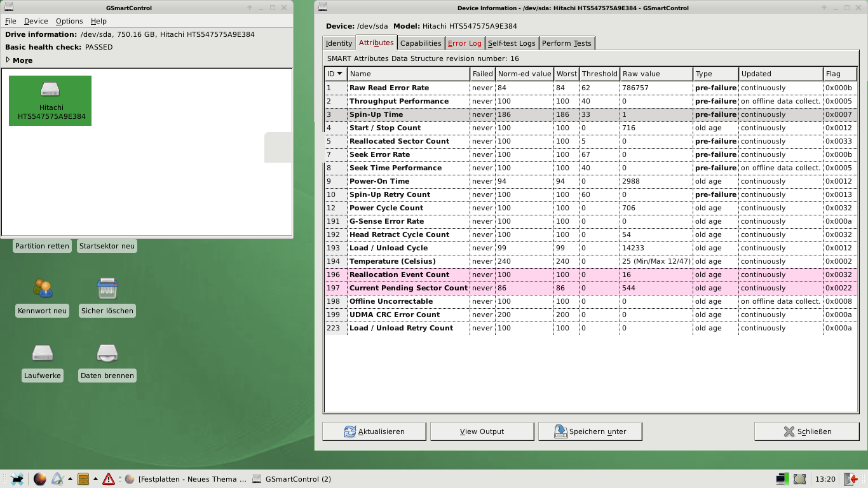The image size is (868, 488).
Task: Select the G-Sense Error Rate row
Action: coord(590,221)
